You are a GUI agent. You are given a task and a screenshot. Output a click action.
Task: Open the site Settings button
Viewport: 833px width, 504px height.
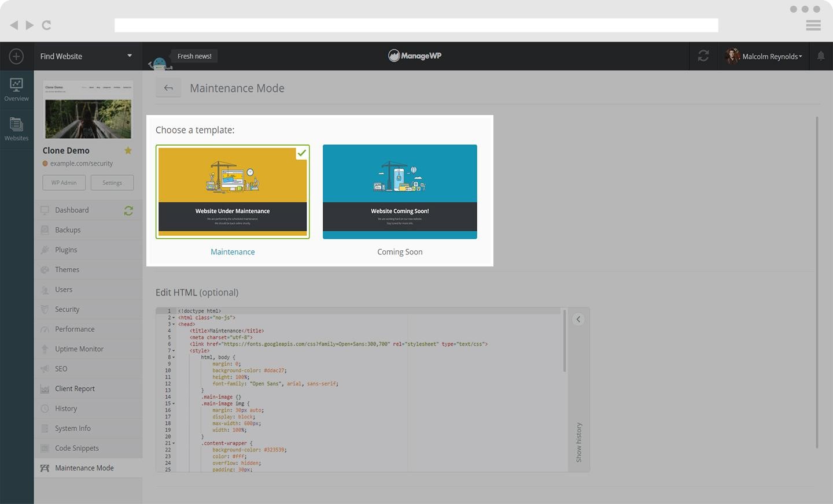tap(112, 183)
